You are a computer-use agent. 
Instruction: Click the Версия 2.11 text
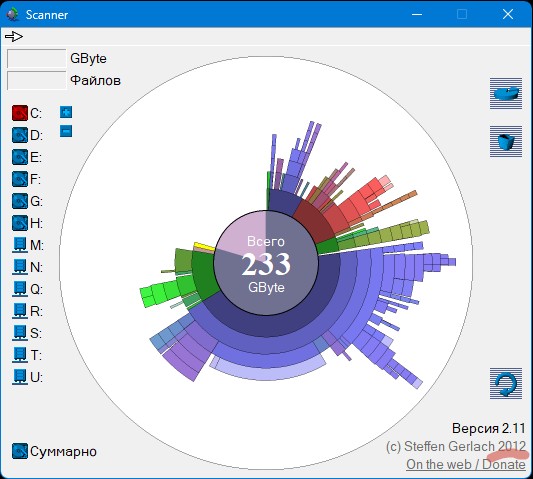[x=489, y=428]
